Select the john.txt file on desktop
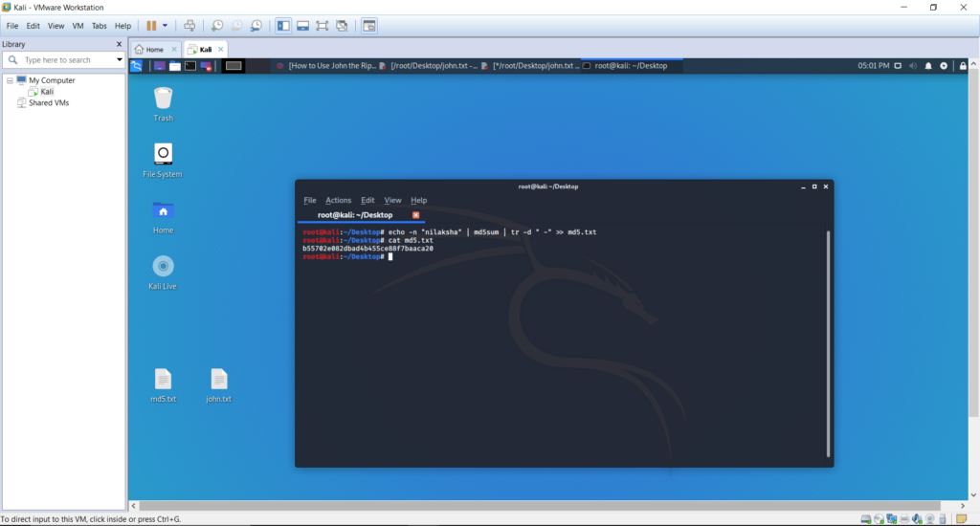The image size is (980, 526). pyautogui.click(x=219, y=384)
